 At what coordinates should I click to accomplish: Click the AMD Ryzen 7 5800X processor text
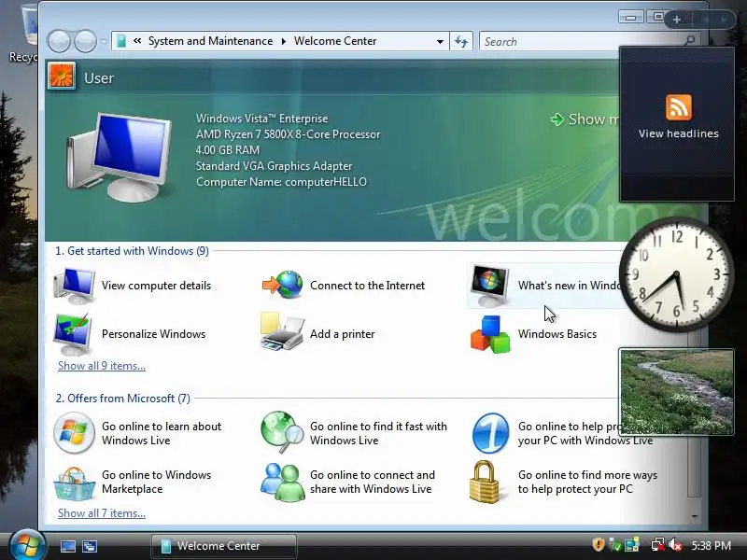(x=289, y=134)
